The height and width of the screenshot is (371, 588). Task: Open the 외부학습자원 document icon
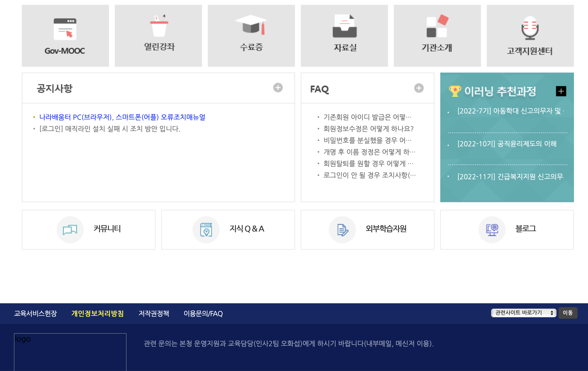(342, 230)
